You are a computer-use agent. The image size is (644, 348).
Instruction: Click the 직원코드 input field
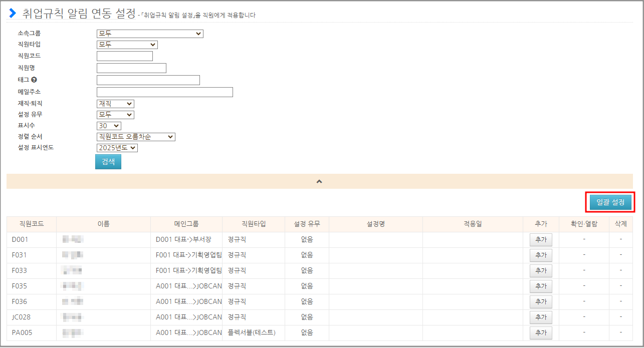pyautogui.click(x=124, y=56)
